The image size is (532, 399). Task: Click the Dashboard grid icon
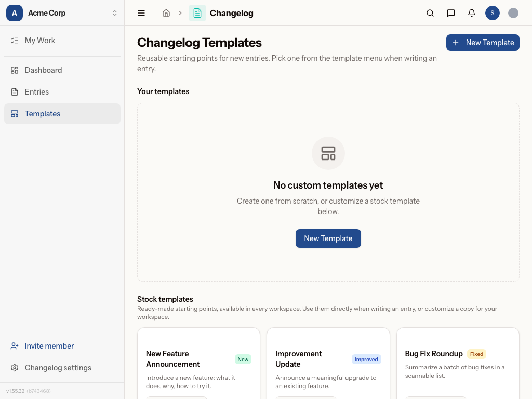[x=14, y=70]
